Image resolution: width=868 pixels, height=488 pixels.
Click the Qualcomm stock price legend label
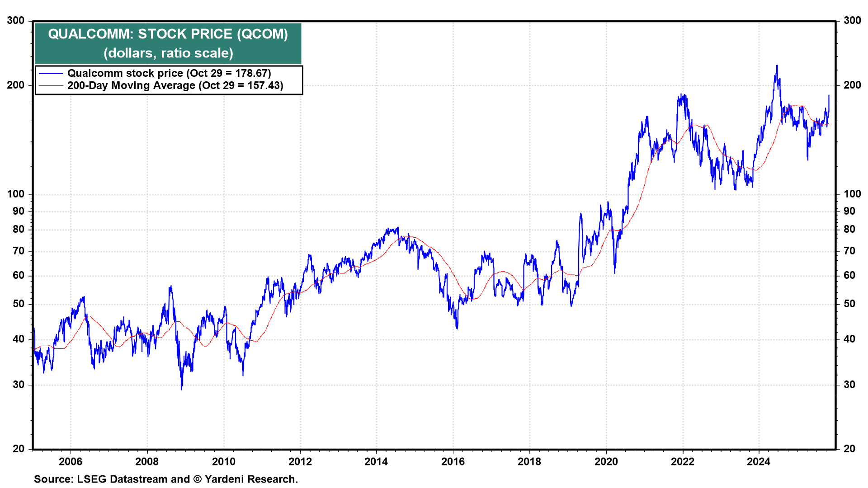point(169,73)
